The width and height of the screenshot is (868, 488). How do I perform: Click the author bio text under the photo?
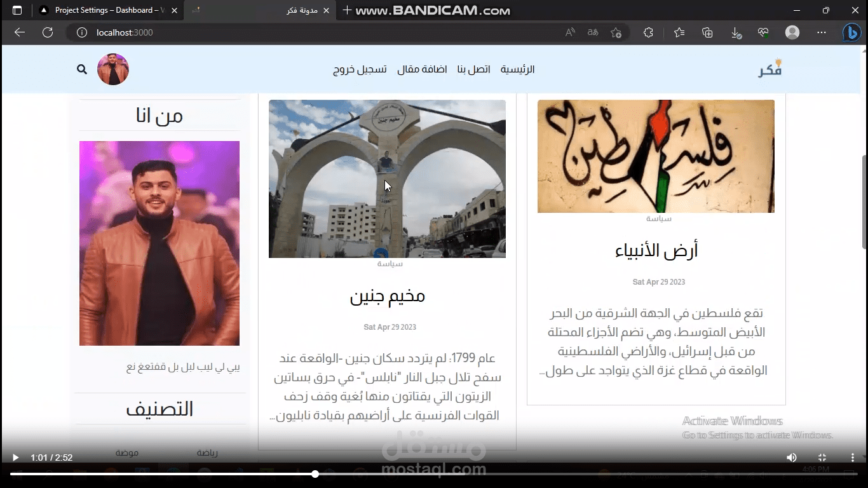pos(183,367)
